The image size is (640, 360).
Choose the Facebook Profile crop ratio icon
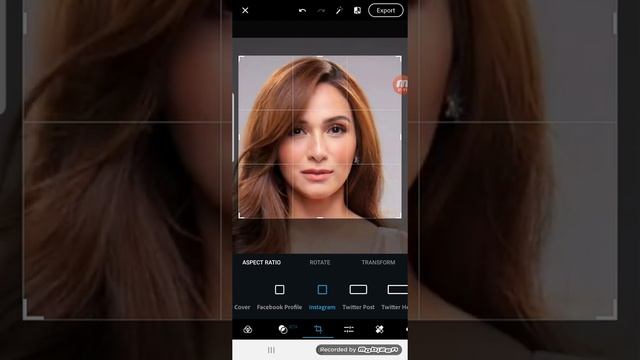280,290
